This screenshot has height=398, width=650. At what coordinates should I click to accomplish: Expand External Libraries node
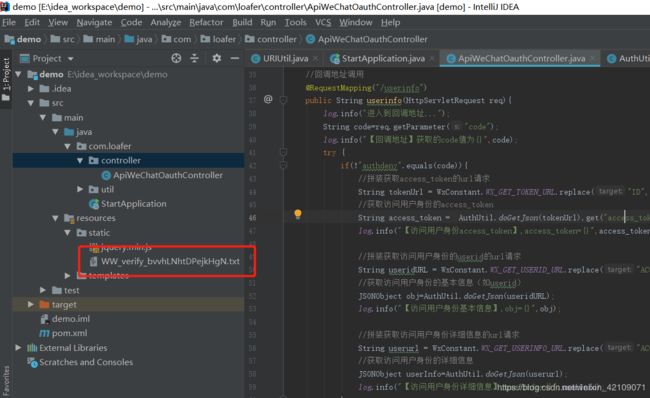(x=18, y=347)
